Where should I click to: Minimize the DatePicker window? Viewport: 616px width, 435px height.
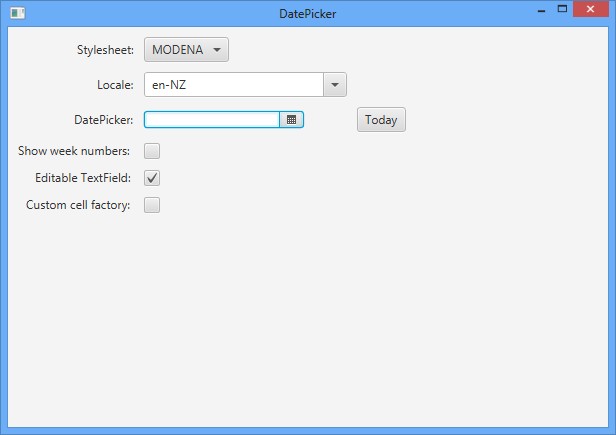pos(541,10)
